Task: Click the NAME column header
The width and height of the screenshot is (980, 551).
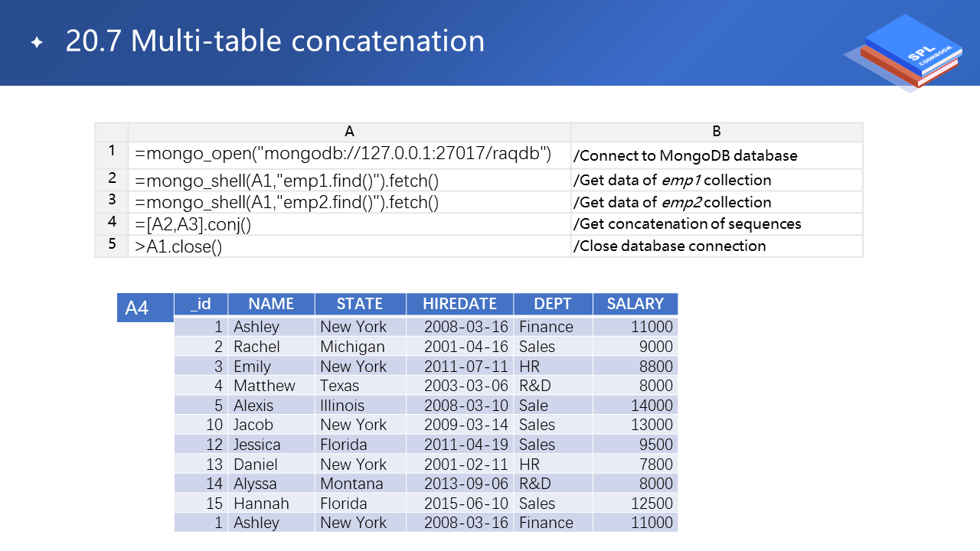Action: pos(271,304)
